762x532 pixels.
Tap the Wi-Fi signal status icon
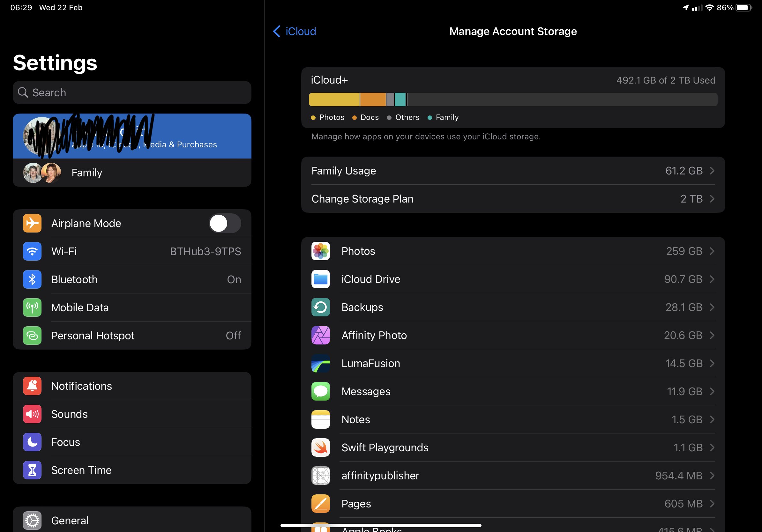pyautogui.click(x=710, y=8)
